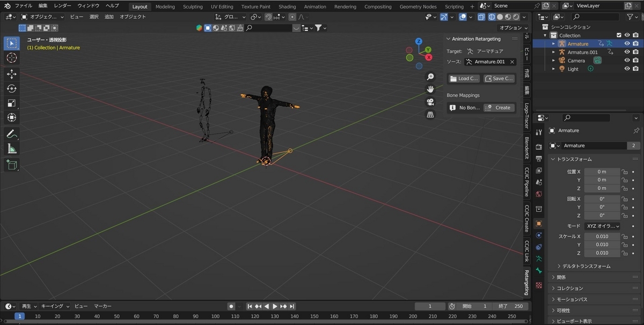This screenshot has width=644, height=325.
Task: Click the viewport pan hand icon
Action: [x=430, y=90]
